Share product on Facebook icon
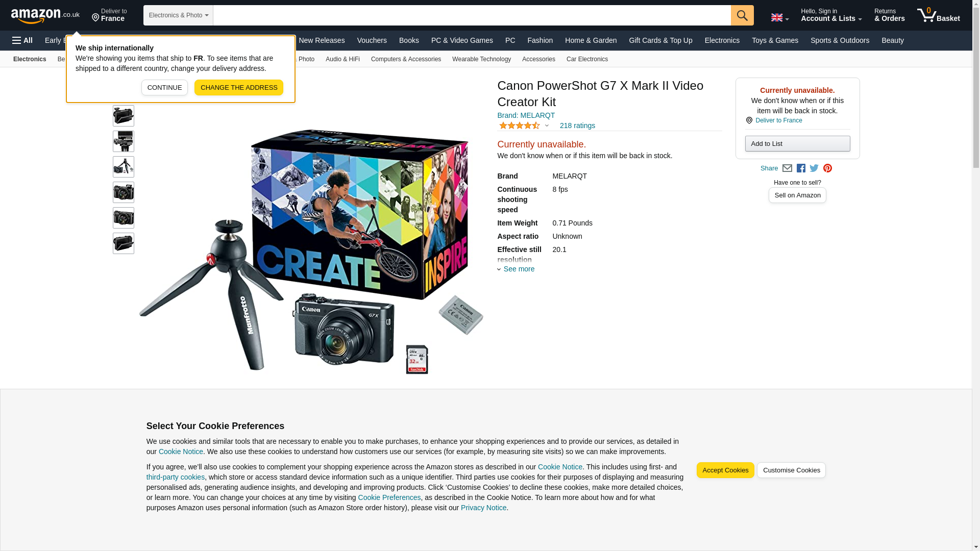Viewport: 980px width, 551px height. tap(801, 168)
